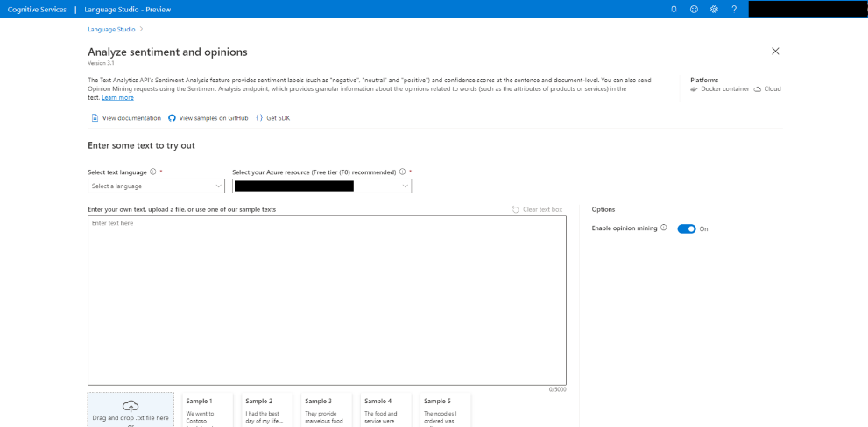Click the drag and drop .txt upload area
The width and height of the screenshot is (868, 427).
[x=131, y=409]
